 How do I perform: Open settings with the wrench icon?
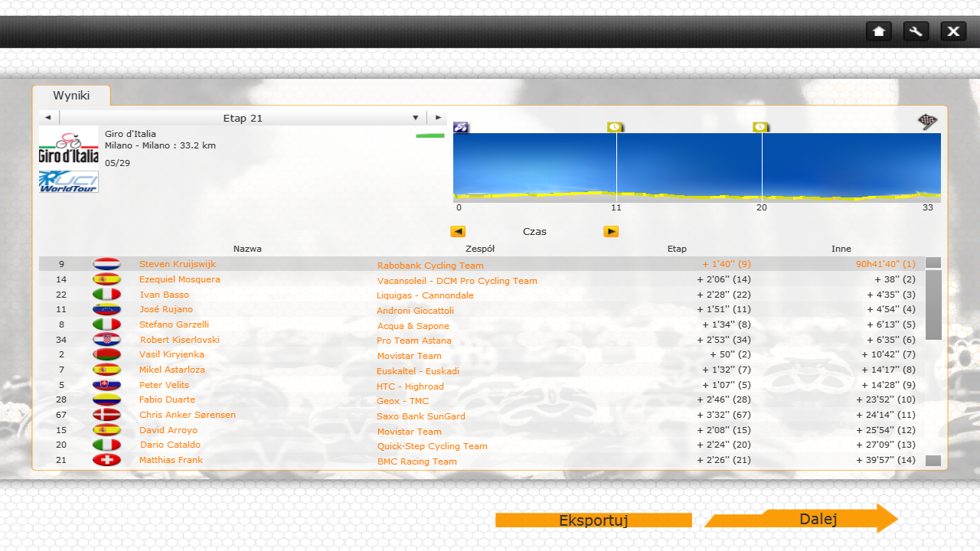tap(916, 31)
